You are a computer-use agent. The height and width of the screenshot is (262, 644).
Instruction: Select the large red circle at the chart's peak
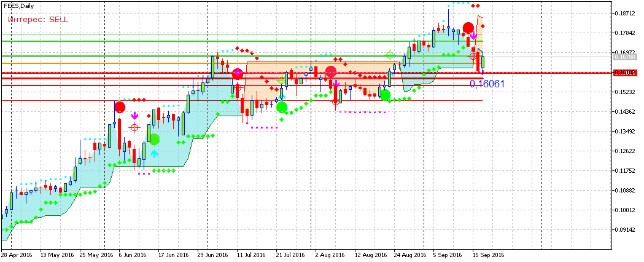point(468,27)
